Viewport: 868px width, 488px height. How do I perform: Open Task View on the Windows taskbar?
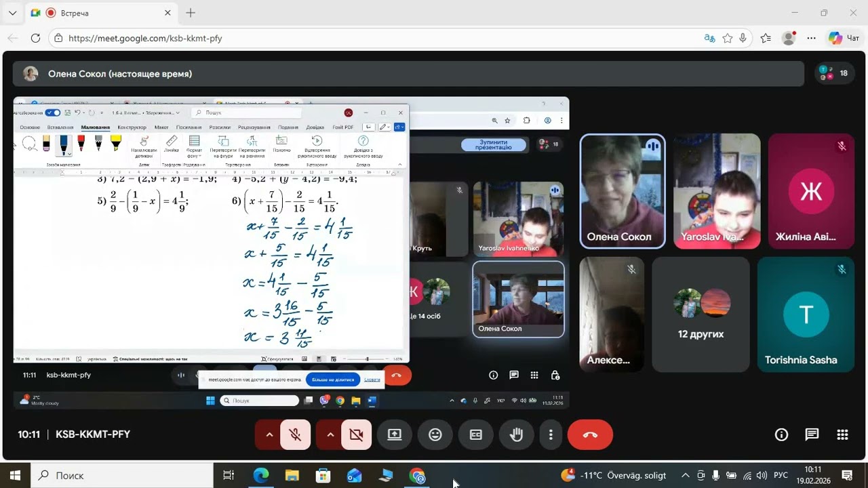tap(229, 475)
